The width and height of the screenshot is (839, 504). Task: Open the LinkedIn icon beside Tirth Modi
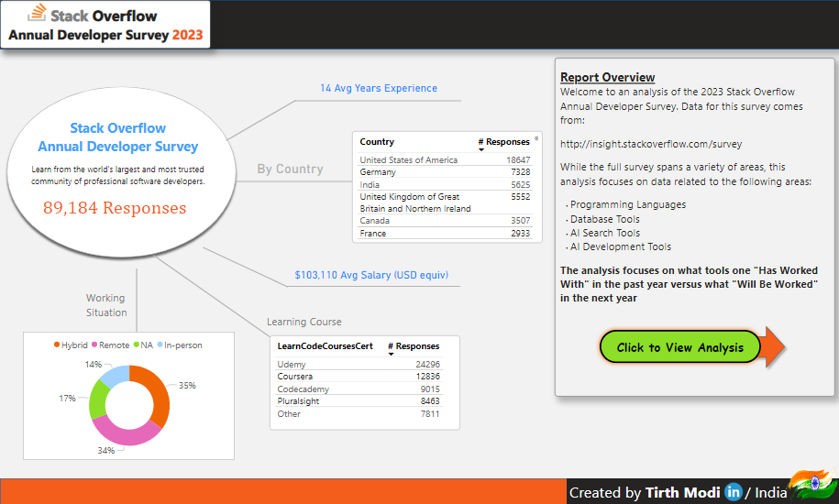pyautogui.click(x=734, y=492)
